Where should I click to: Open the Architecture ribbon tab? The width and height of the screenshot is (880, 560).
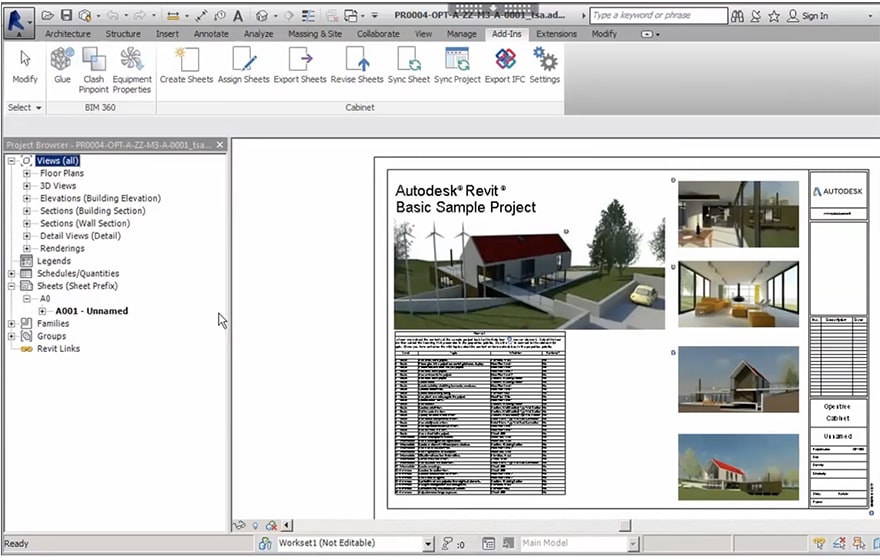point(68,34)
